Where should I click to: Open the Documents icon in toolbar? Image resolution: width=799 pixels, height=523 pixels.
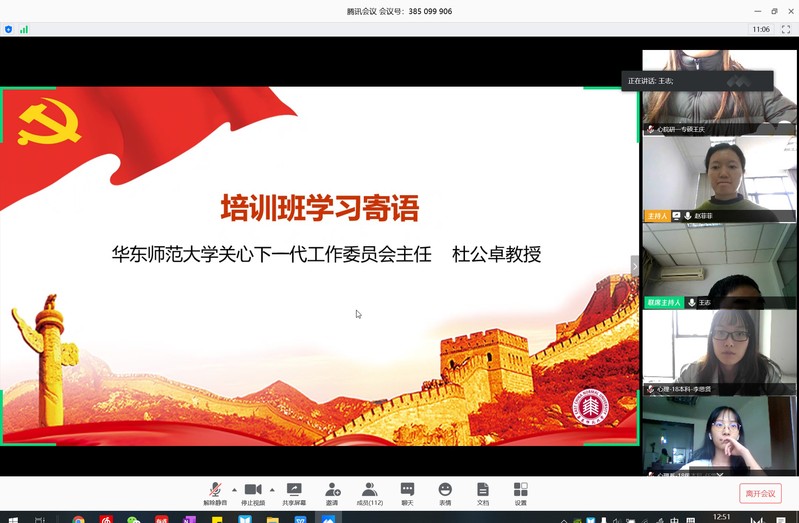(x=483, y=490)
